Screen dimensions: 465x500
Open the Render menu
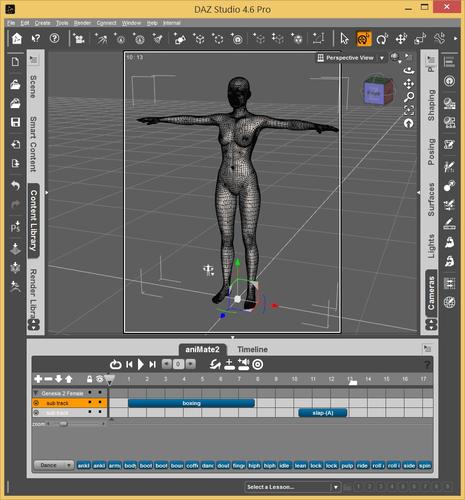pos(82,23)
